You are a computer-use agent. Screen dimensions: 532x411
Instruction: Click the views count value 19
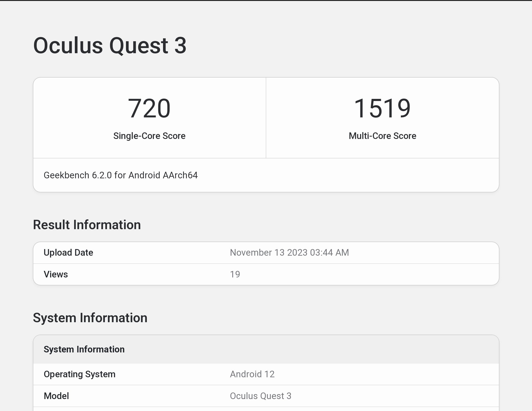pyautogui.click(x=235, y=274)
